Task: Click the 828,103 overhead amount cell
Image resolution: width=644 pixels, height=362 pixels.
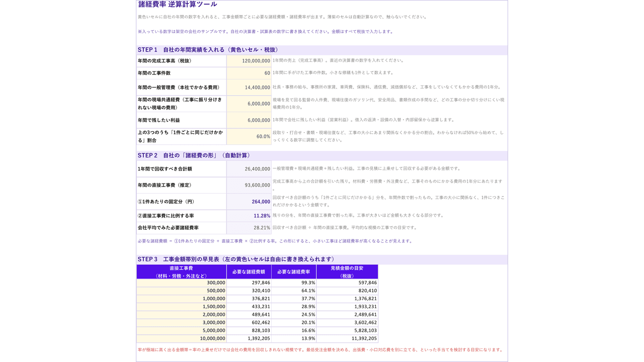Action: pyautogui.click(x=249, y=331)
